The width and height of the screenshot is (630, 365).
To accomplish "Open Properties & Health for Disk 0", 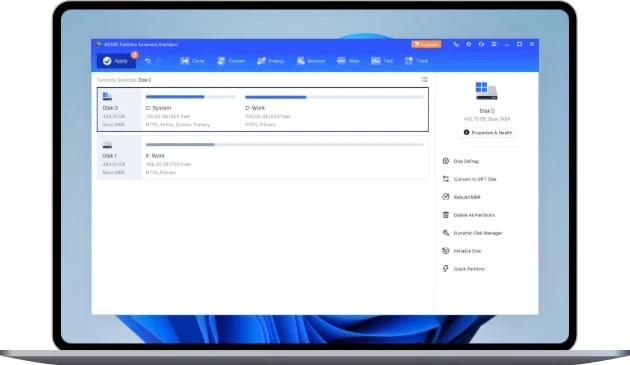I will click(487, 132).
